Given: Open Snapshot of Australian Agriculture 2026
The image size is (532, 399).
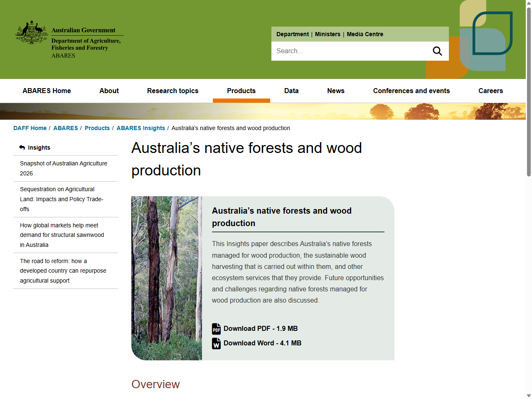Looking at the screenshot, I should pyautogui.click(x=64, y=168).
